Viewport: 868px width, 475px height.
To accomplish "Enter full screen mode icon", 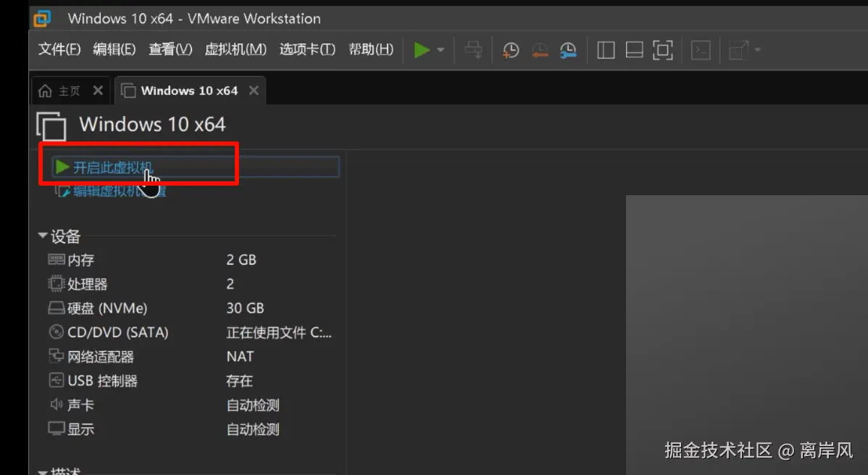I will click(663, 51).
